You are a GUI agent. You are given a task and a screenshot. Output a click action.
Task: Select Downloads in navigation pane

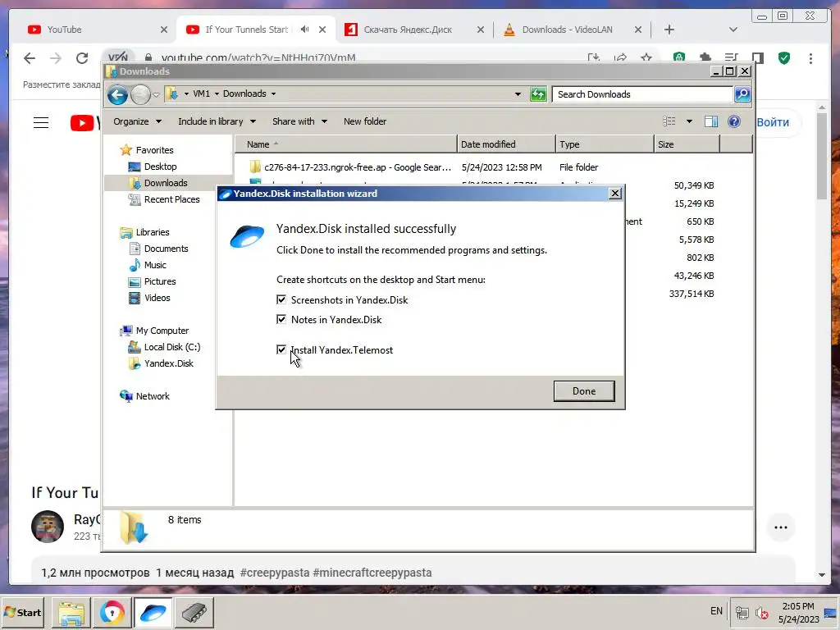pyautogui.click(x=166, y=183)
